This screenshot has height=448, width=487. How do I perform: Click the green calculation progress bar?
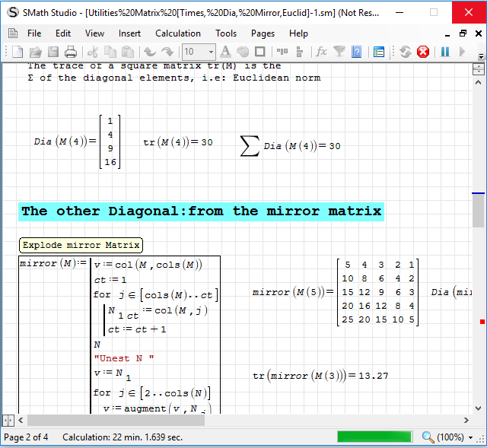374,437
